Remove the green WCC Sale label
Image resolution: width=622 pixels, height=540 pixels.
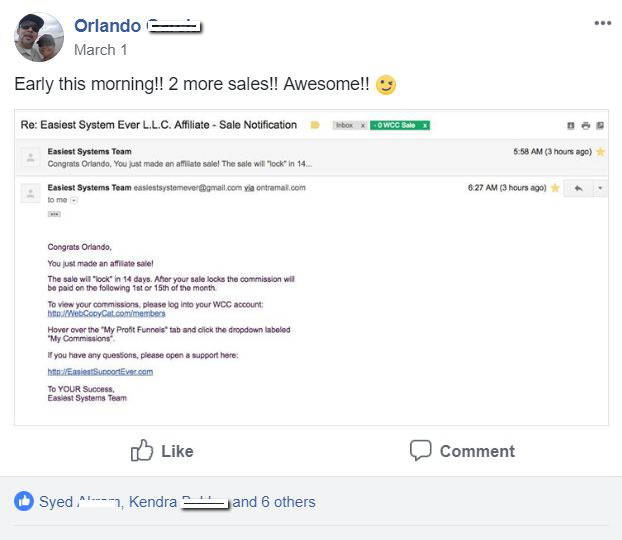425,125
